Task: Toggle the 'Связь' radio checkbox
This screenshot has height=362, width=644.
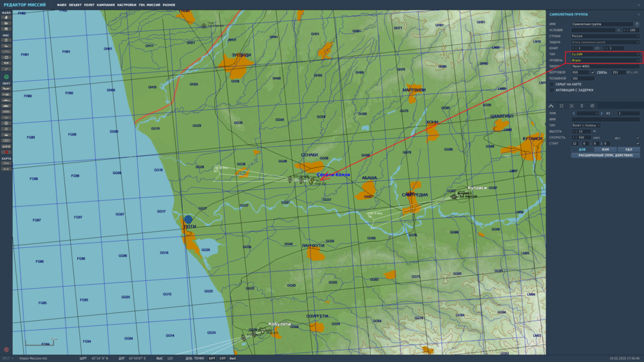Action: 592,72
